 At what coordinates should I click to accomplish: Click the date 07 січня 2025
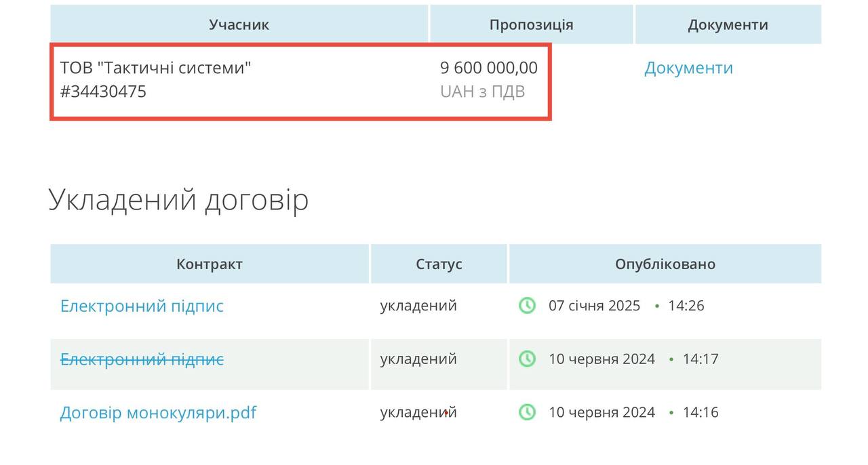(595, 306)
